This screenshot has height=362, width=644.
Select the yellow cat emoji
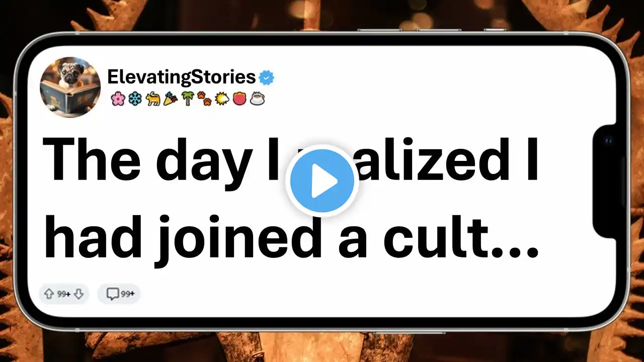pos(152,99)
